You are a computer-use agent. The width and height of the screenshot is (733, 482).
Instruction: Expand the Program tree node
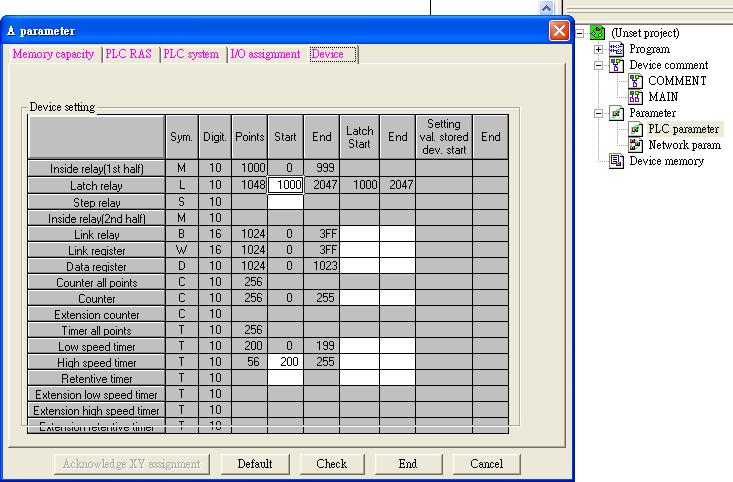(599, 49)
